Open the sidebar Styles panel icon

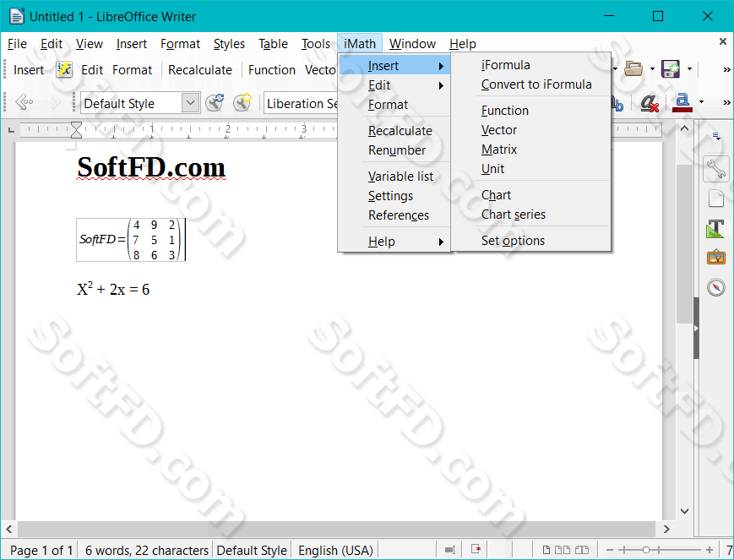click(715, 229)
